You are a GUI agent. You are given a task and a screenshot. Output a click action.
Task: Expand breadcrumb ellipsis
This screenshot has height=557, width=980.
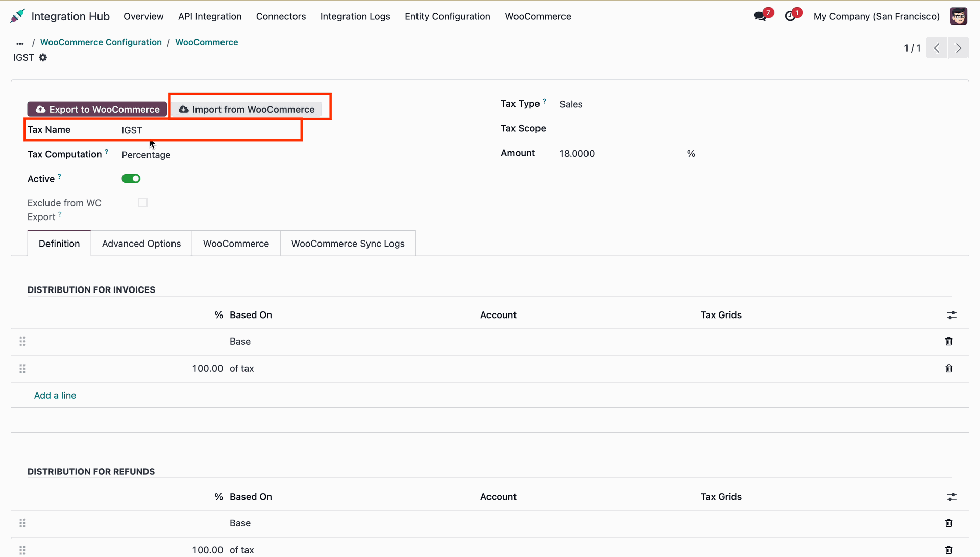pos(20,43)
